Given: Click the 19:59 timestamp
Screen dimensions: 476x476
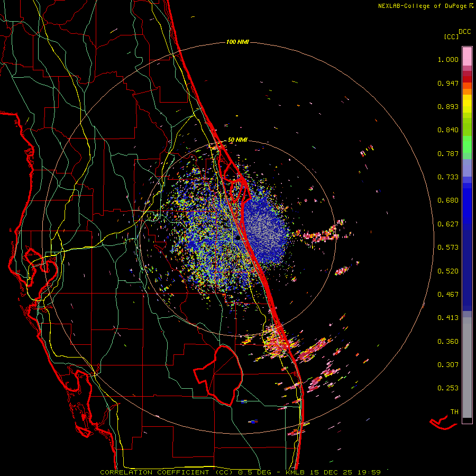Looking at the screenshot, I should pyautogui.click(x=369, y=472).
